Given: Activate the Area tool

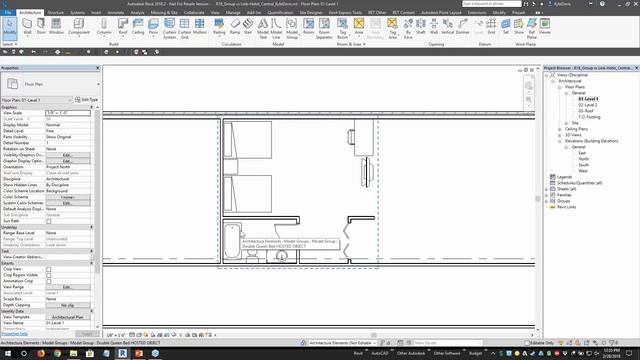Looking at the screenshot, I should click(359, 27).
